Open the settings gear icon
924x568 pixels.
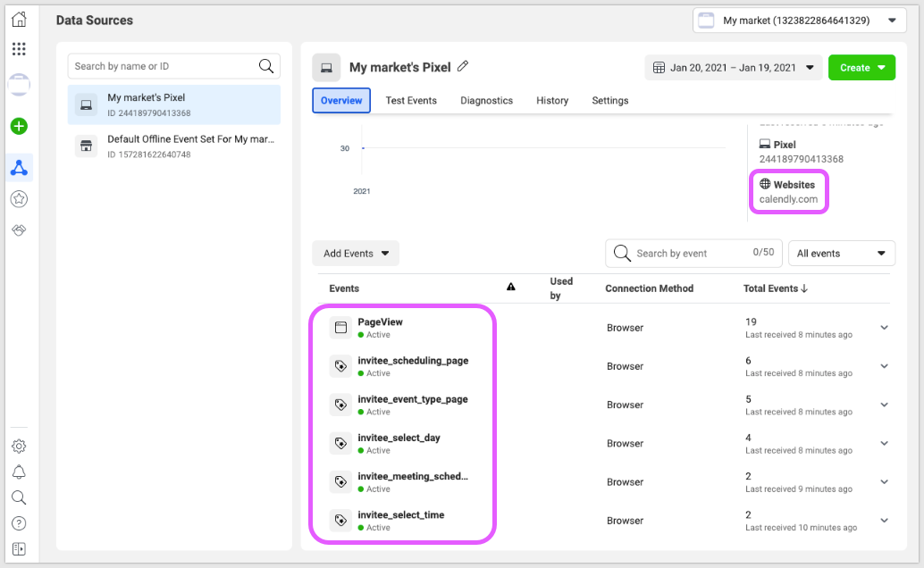(x=19, y=446)
